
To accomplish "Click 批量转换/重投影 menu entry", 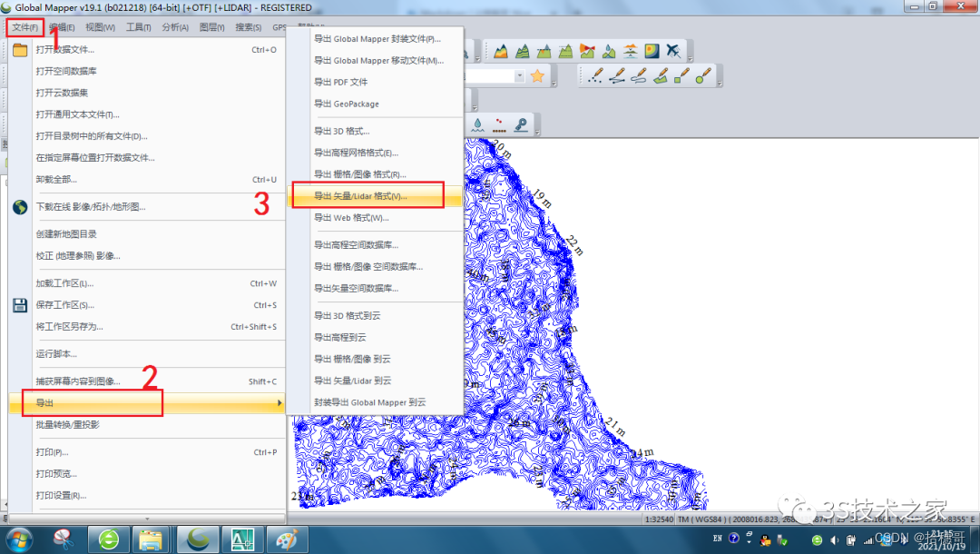I will point(147,424).
